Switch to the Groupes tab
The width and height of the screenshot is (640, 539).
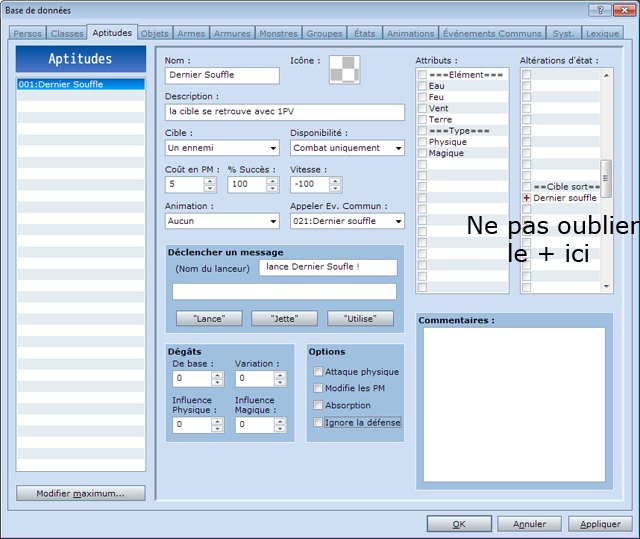(x=324, y=33)
